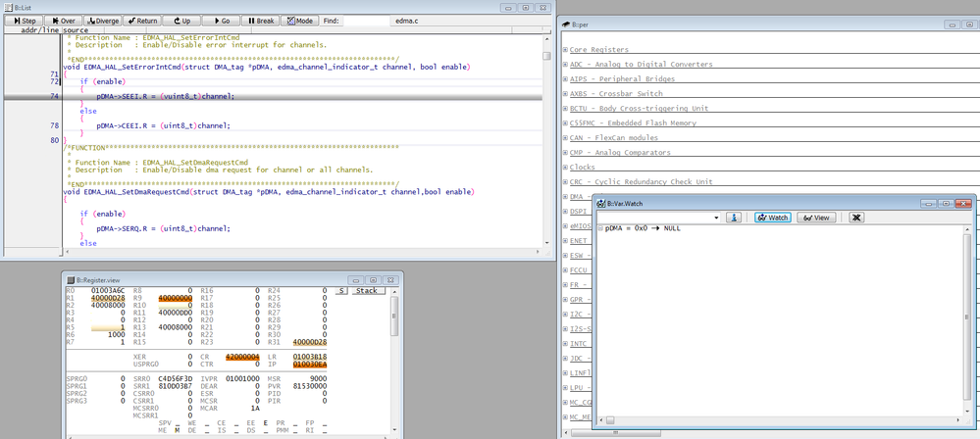
Task: Toggle the EE flag 'E' in MSR bits
Action: tap(265, 422)
